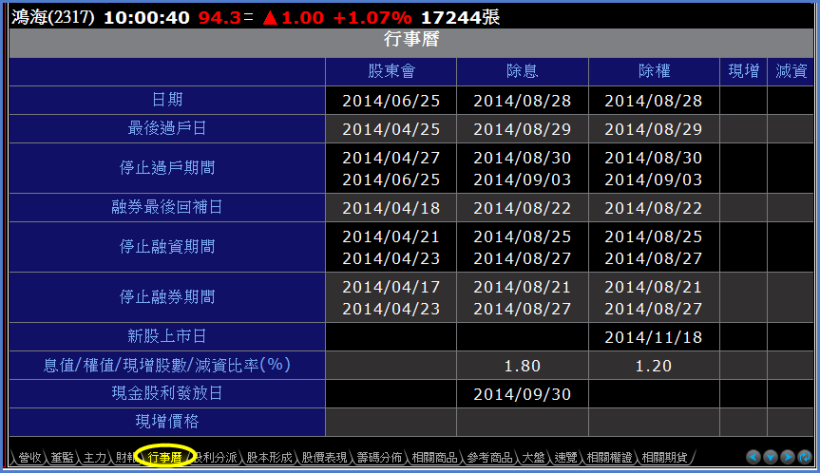Click the red up-triangle 1.00 change

[293, 18]
